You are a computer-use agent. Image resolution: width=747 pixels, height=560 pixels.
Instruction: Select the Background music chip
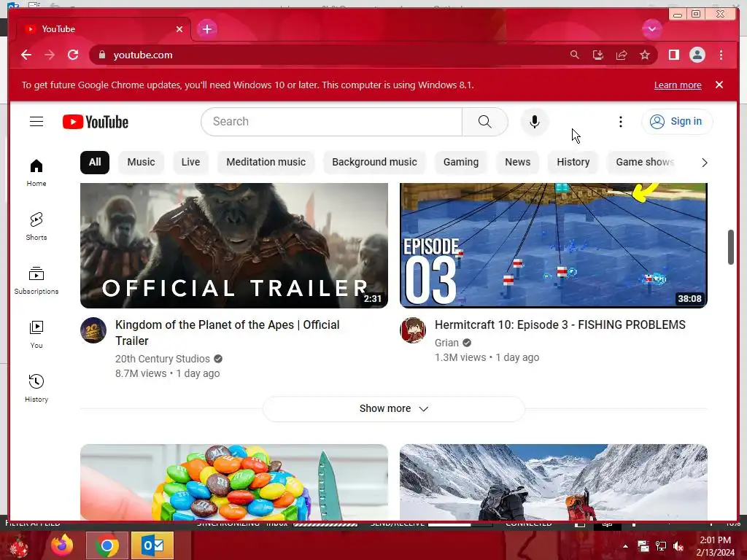[x=374, y=162]
